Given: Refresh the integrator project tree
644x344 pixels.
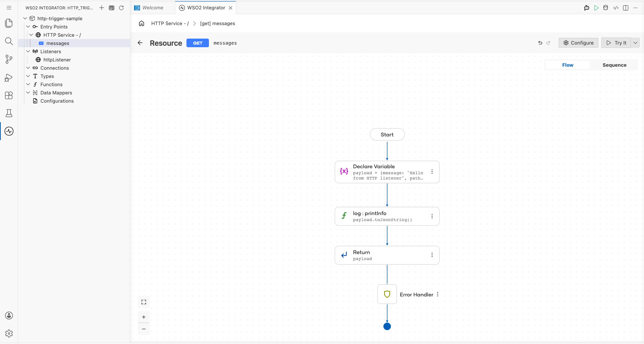Looking at the screenshot, I should pos(121,8).
